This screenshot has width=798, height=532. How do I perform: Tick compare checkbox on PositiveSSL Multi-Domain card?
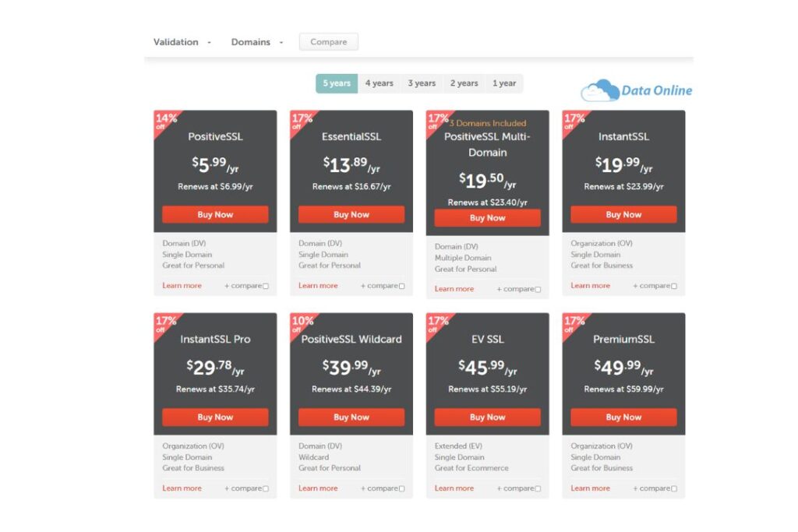tap(538, 290)
